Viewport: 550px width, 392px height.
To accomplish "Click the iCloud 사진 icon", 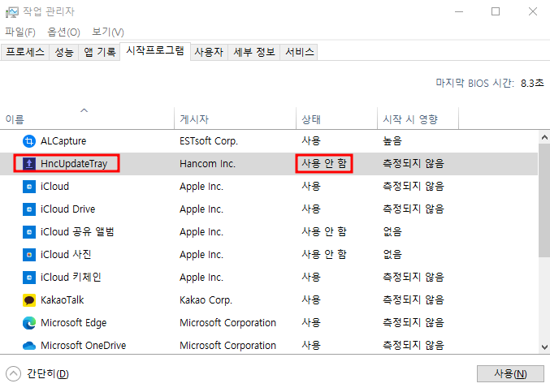I will coord(29,255).
